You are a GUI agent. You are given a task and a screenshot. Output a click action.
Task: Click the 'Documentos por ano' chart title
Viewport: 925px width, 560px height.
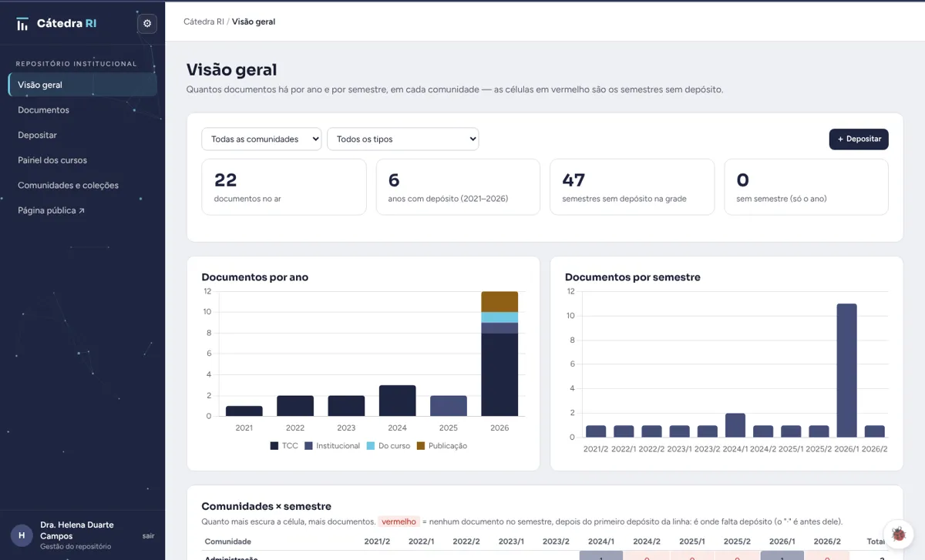point(255,277)
